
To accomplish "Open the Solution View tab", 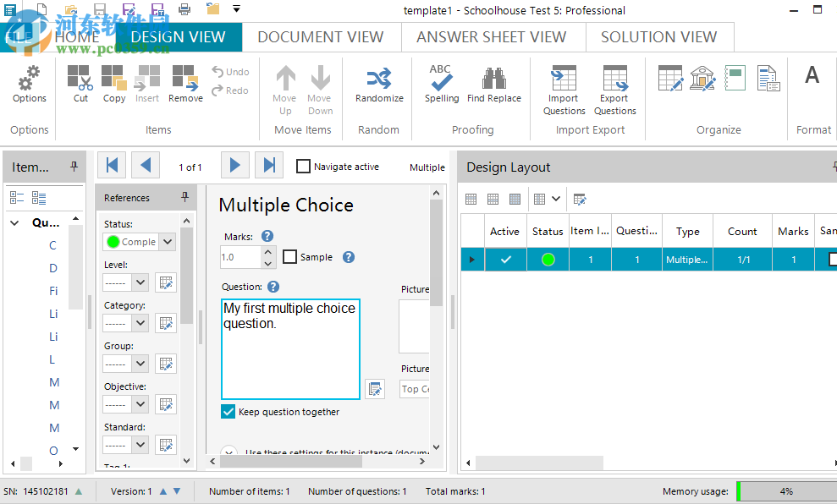I will click(658, 37).
